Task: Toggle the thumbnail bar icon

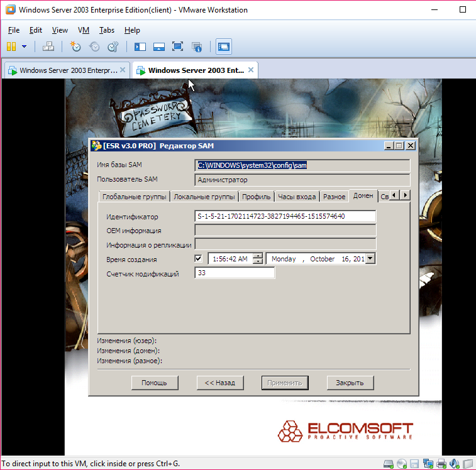Action: tap(158, 46)
